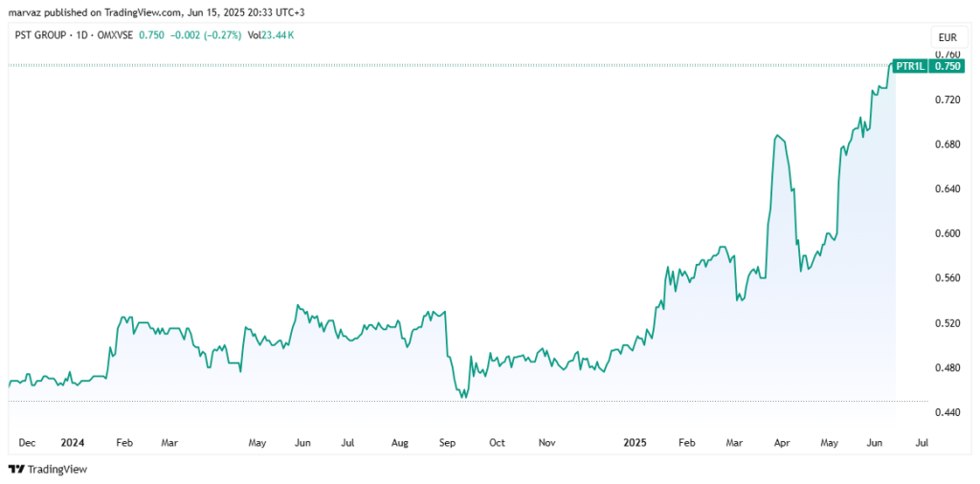Image resolution: width=980 pixels, height=484 pixels.
Task: Open the EUR currency selector
Action: click(947, 37)
